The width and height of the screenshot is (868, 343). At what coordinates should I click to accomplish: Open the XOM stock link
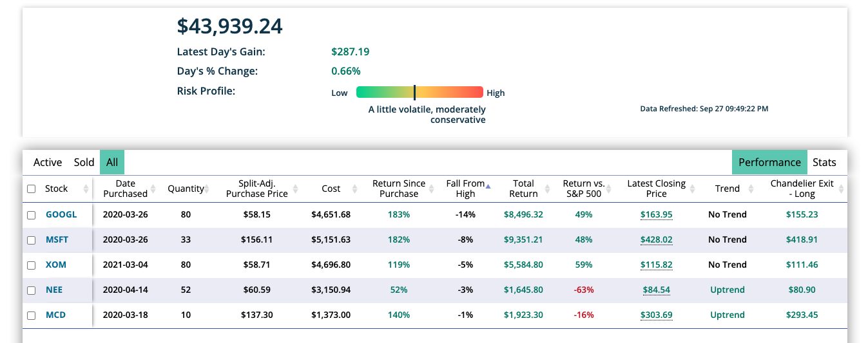(x=56, y=264)
